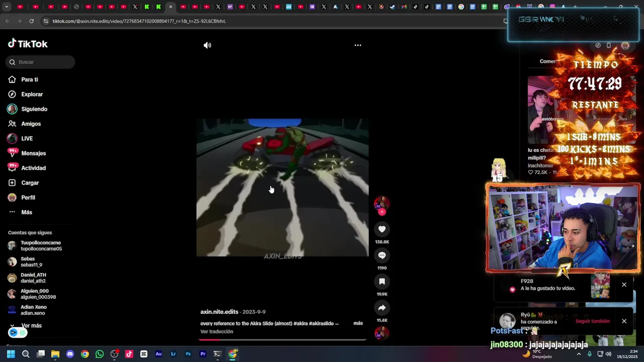644x362 pixels.
Task: Close the active TikTok browser tab
Action: click(171, 7)
